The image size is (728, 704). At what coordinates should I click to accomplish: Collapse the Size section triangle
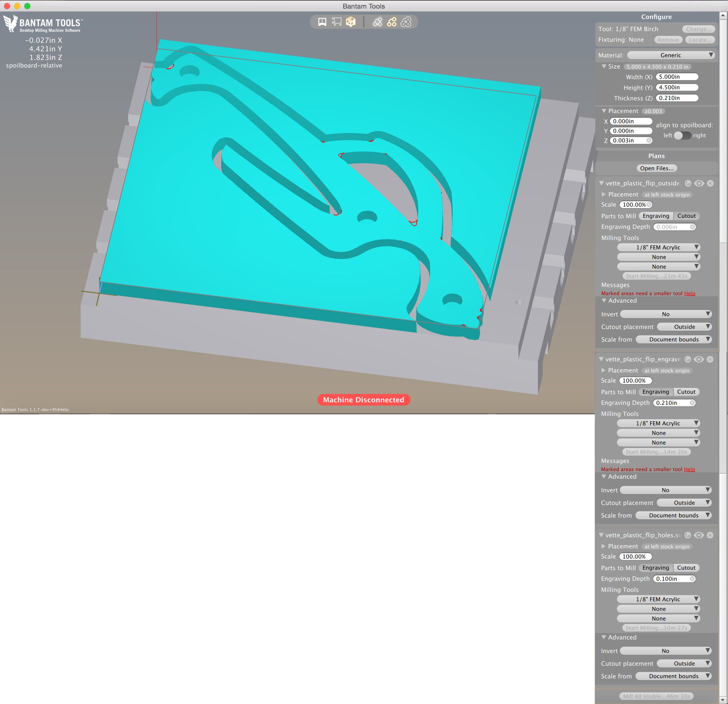pos(604,66)
